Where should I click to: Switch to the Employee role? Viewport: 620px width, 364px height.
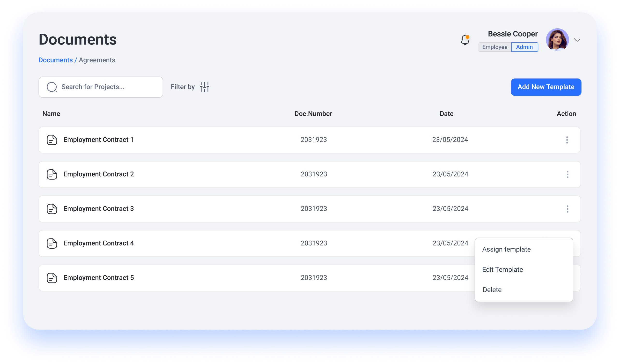[495, 47]
